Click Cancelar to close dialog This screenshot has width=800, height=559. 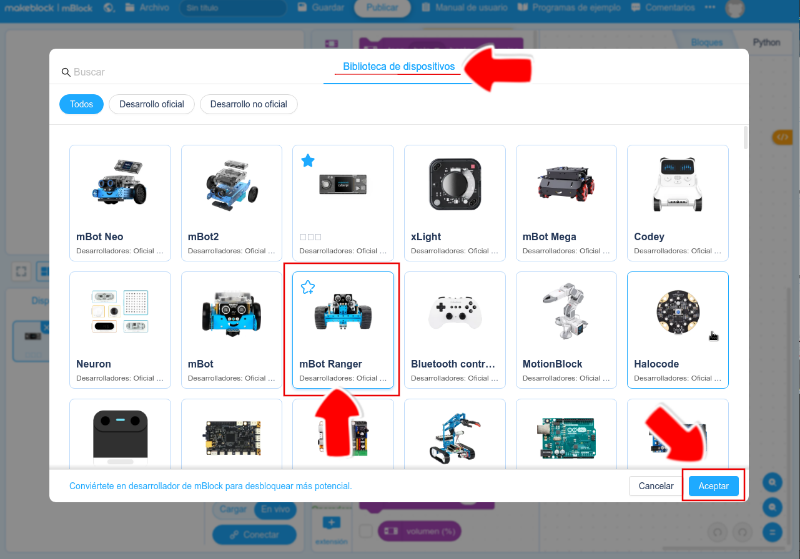coord(656,486)
